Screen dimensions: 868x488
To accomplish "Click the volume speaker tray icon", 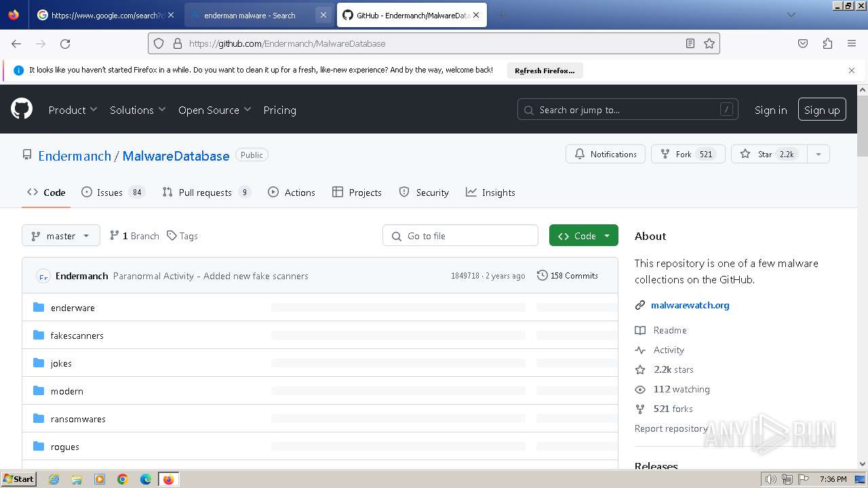I will 771,479.
